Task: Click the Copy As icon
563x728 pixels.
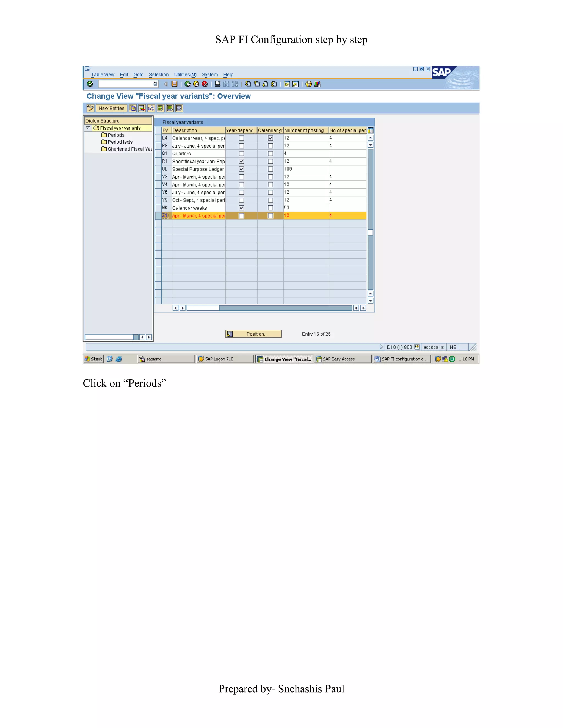Action: [x=133, y=108]
